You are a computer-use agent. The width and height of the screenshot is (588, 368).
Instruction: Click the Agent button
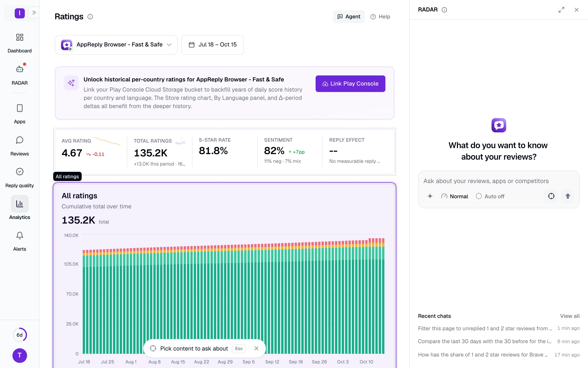349,17
